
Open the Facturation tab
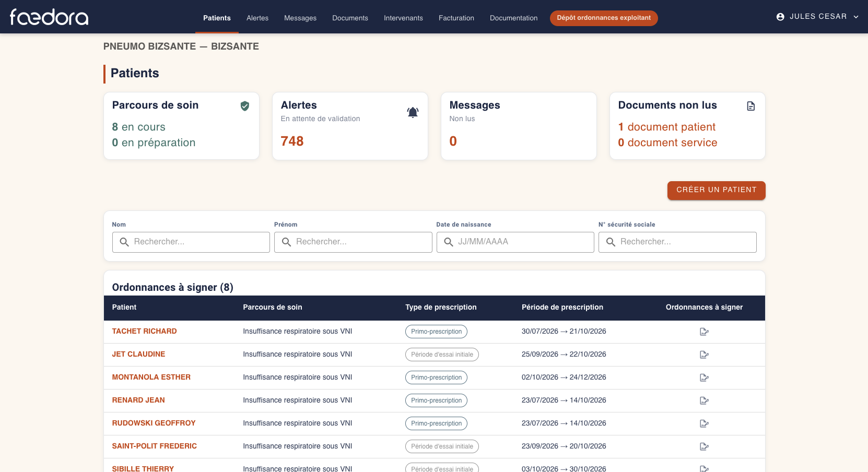456,18
